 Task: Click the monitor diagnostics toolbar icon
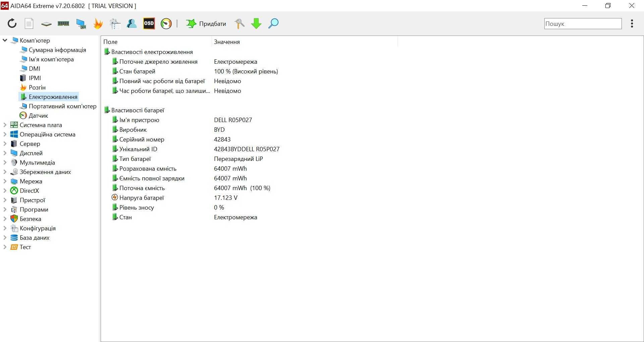pyautogui.click(x=81, y=24)
